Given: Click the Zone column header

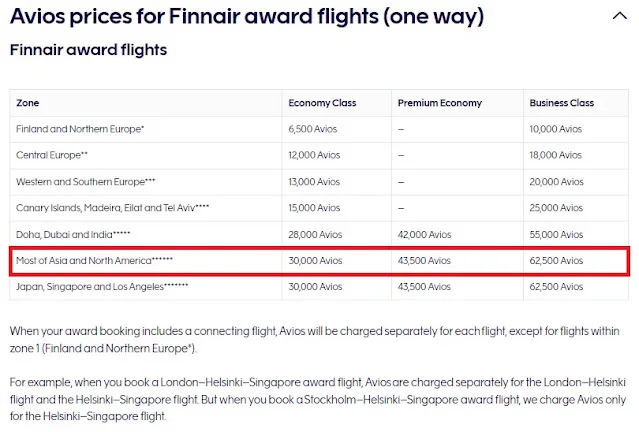Looking at the screenshot, I should (x=28, y=103).
